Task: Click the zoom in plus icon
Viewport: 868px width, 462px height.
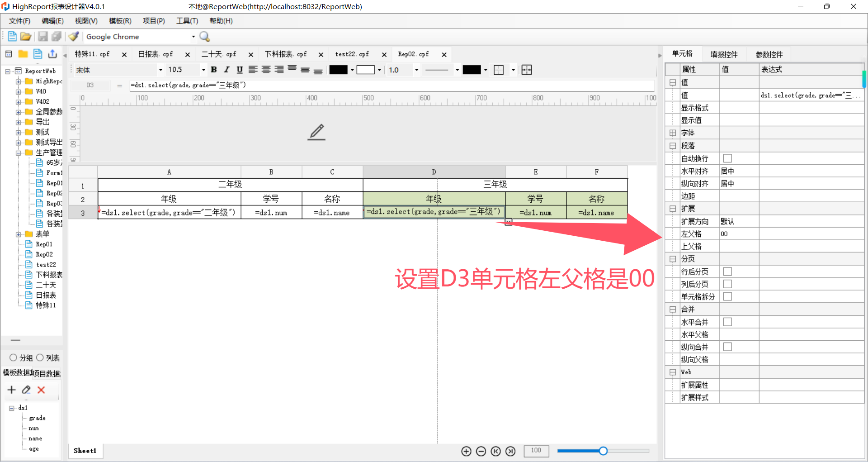Action: [466, 451]
